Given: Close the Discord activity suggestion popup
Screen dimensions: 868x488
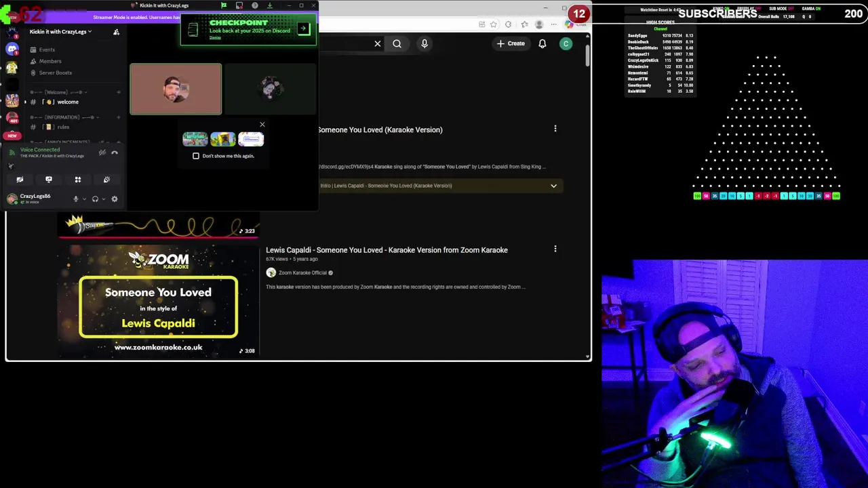Looking at the screenshot, I should coord(262,124).
